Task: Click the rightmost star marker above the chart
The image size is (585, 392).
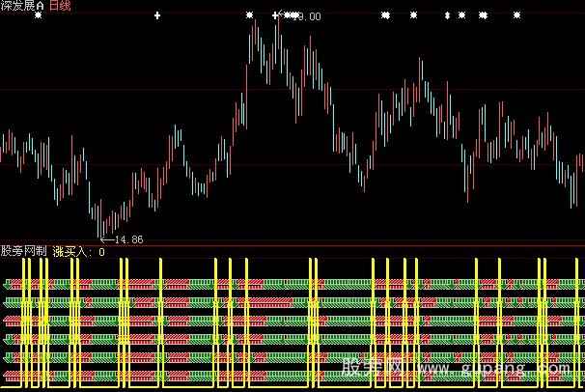Action: [x=516, y=16]
